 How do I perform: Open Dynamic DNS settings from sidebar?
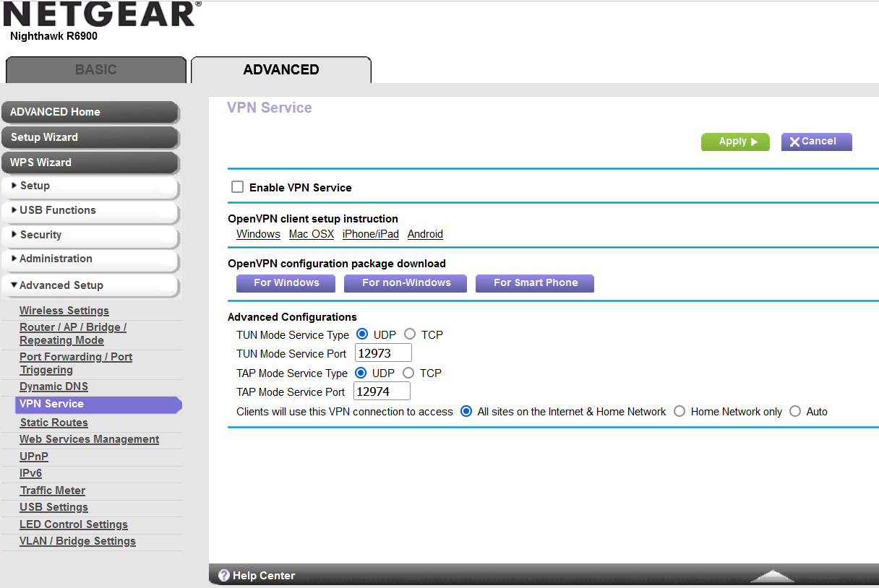click(53, 386)
